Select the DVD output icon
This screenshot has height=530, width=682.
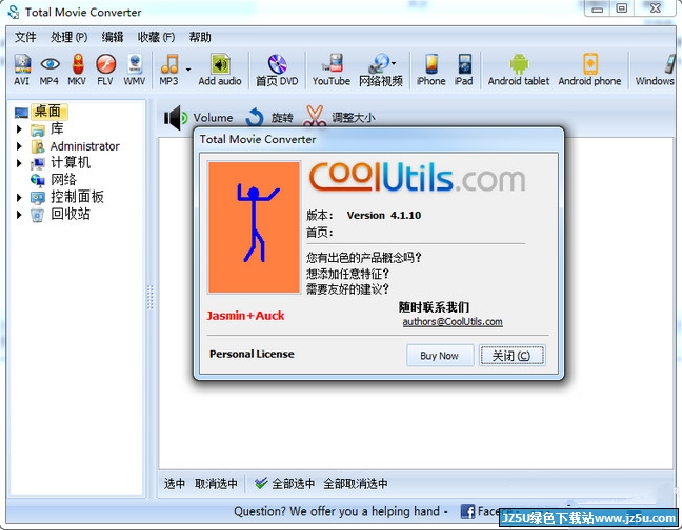277,70
